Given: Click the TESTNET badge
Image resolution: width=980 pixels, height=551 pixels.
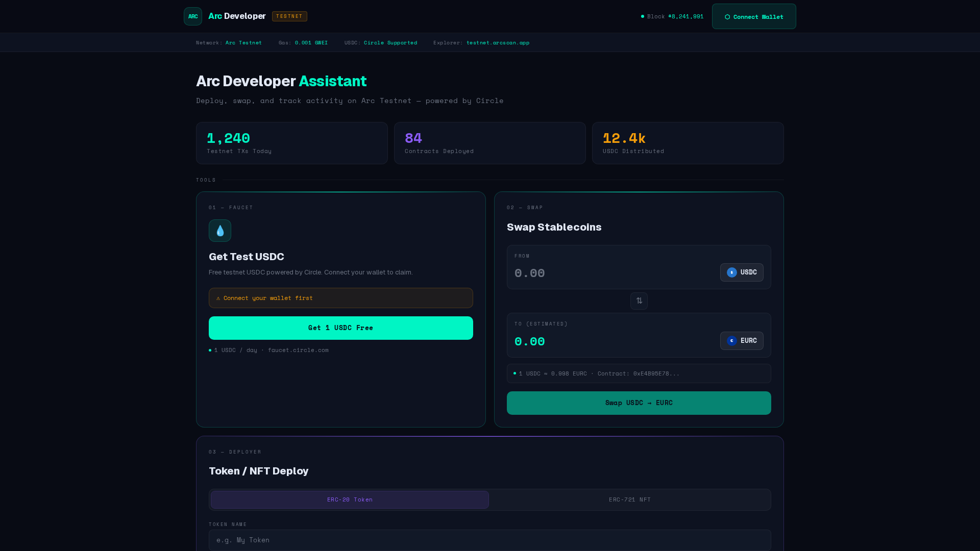Looking at the screenshot, I should click(289, 16).
